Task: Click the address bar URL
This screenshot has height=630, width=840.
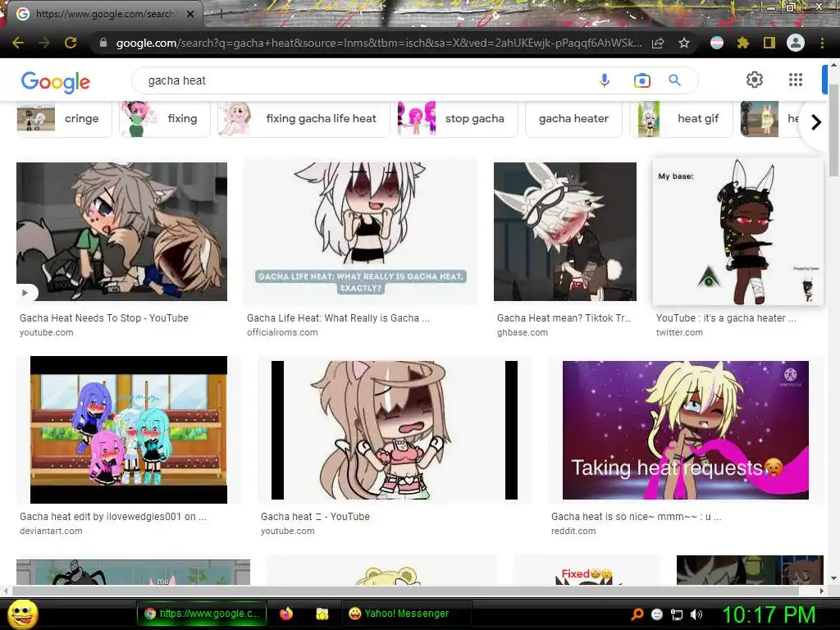Action: 378,43
